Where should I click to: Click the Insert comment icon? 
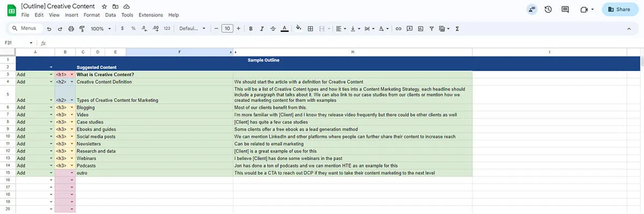click(409, 28)
